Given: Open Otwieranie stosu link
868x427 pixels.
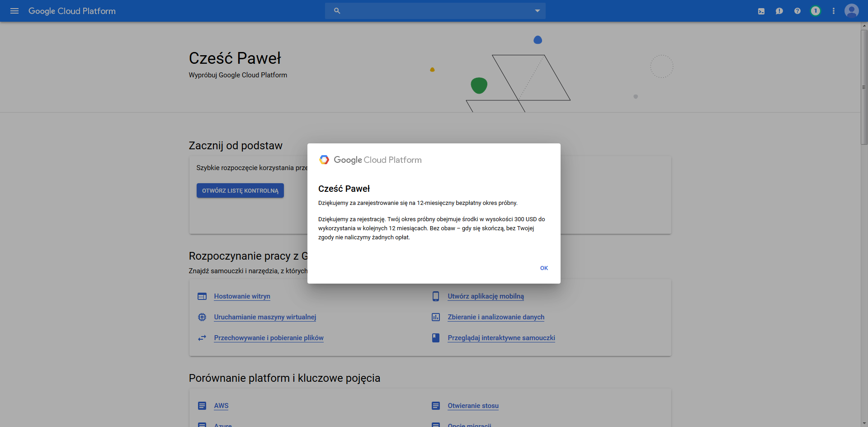Looking at the screenshot, I should coord(473,406).
